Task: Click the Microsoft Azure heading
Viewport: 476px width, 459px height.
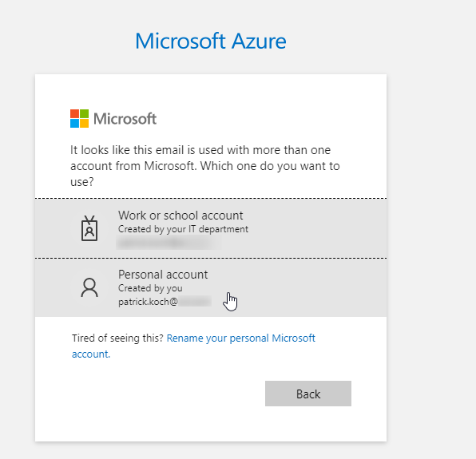Action: click(211, 41)
